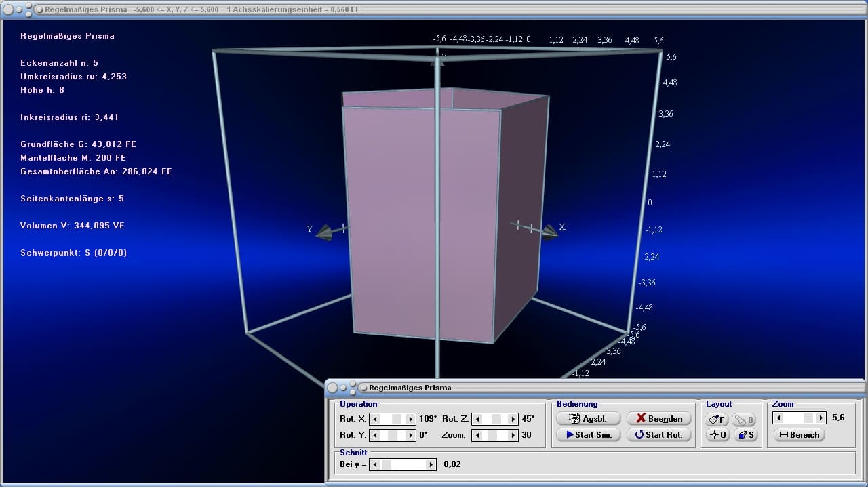Increase Operation Zoom with its right arrow
The height and width of the screenshot is (488, 868).
(513, 435)
